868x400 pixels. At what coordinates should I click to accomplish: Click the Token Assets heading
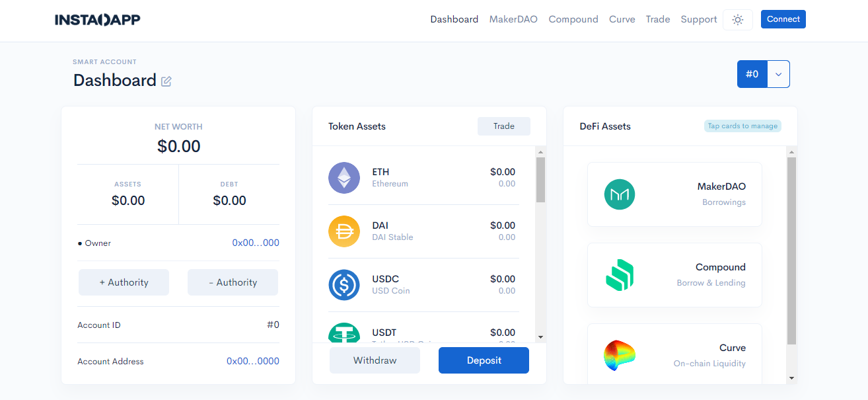pos(357,126)
